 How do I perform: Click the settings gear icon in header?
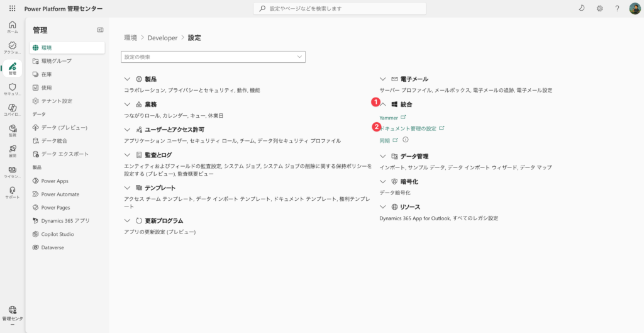[x=599, y=9]
